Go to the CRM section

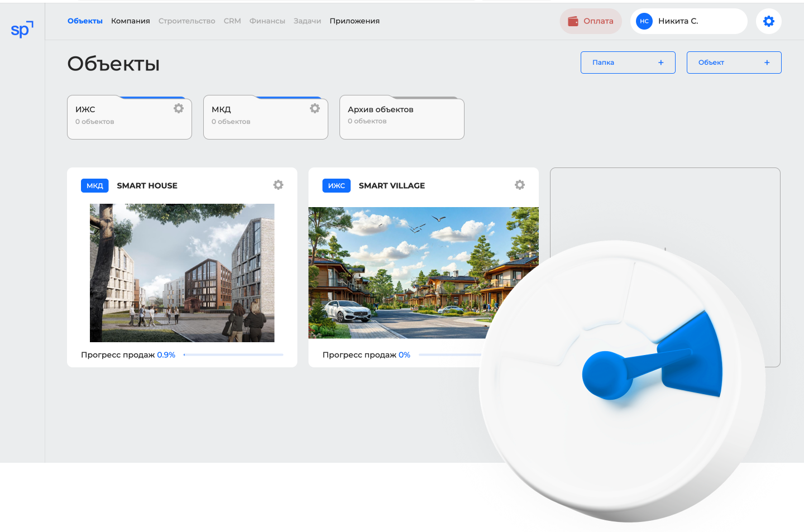pyautogui.click(x=232, y=21)
